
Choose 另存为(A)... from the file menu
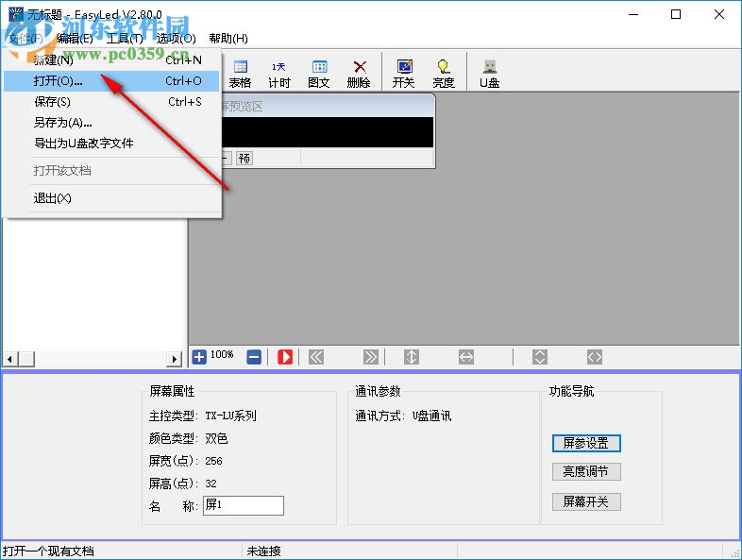(111, 123)
